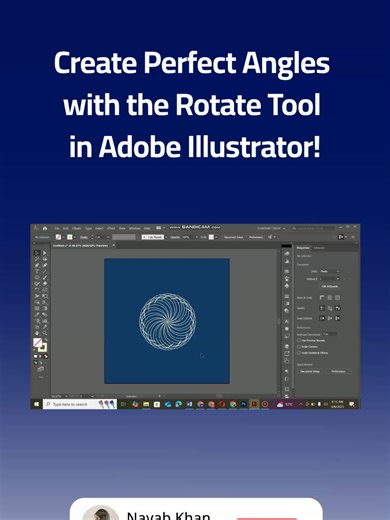390x520 pixels.
Task: Open the Stroke panel from the dock
Action: coord(287,296)
